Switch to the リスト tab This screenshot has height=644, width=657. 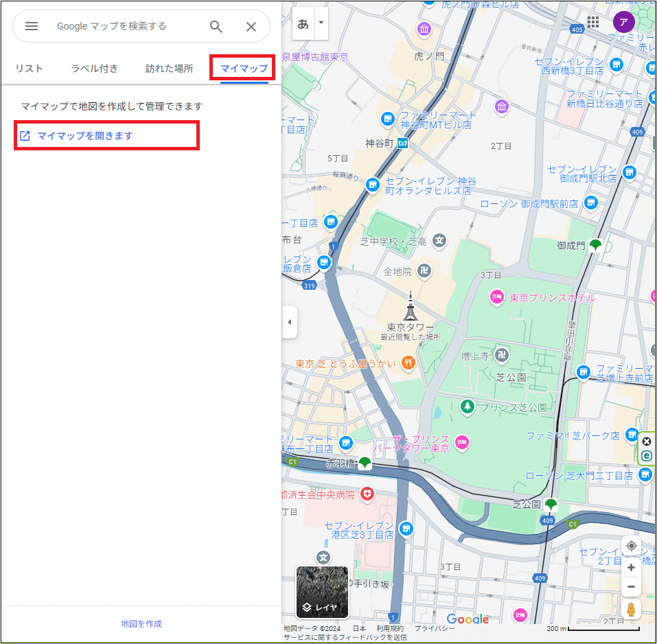pos(29,68)
